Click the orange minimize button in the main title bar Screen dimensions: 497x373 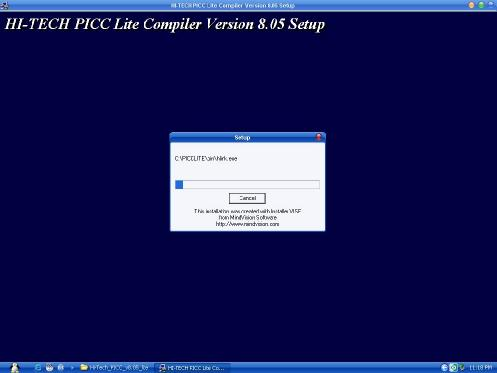pyautogui.click(x=471, y=5)
